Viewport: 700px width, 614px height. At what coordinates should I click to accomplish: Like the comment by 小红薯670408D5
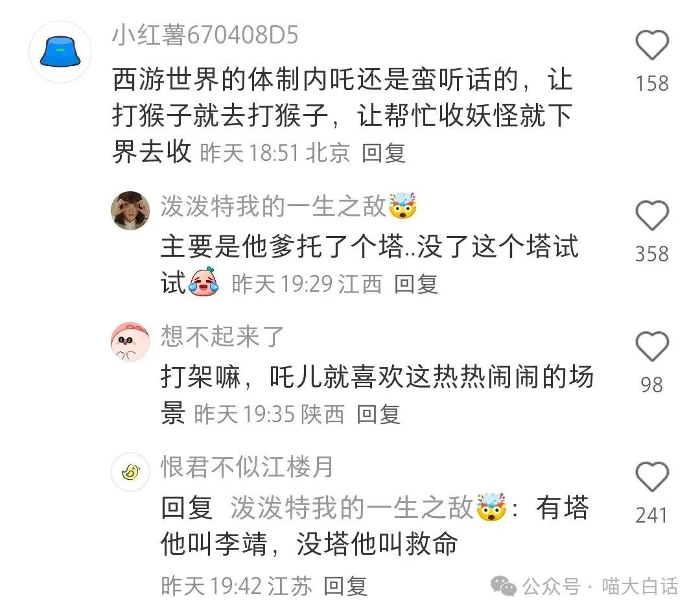point(652,45)
